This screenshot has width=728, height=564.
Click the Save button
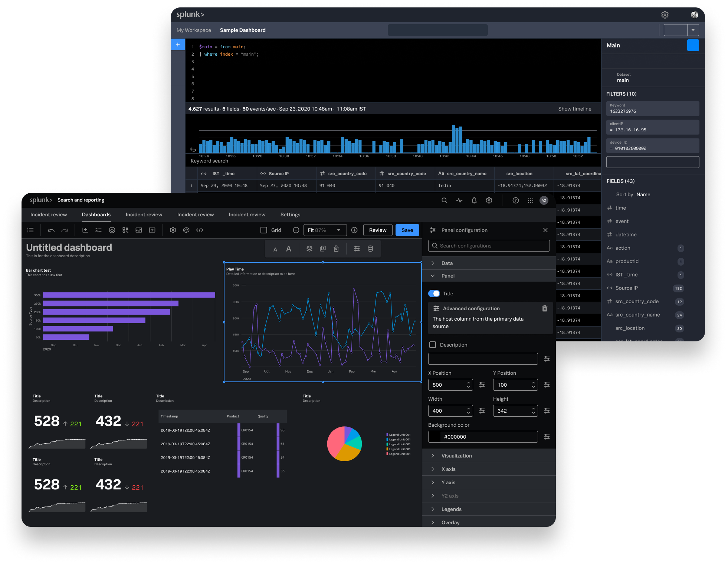click(x=407, y=230)
